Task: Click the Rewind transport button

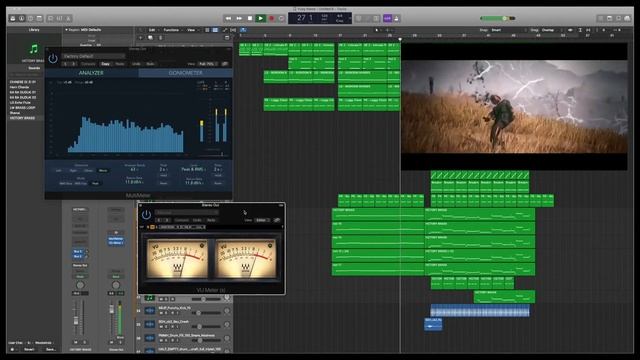Action: 228,18
